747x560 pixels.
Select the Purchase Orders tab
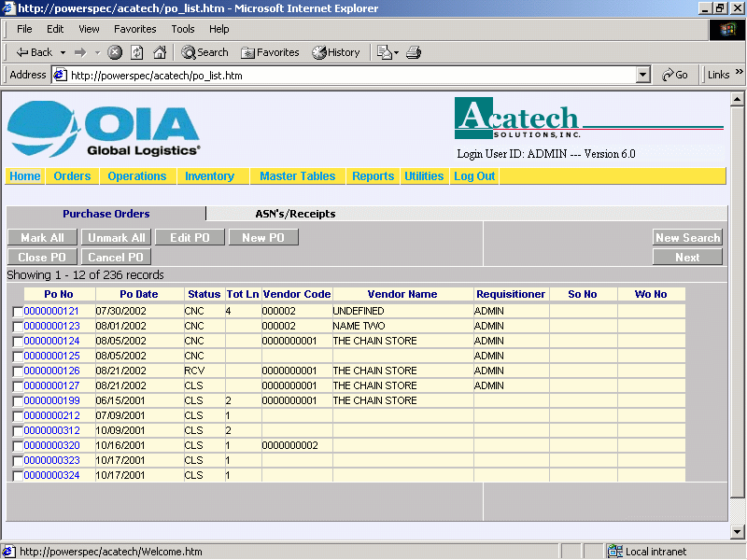106,214
